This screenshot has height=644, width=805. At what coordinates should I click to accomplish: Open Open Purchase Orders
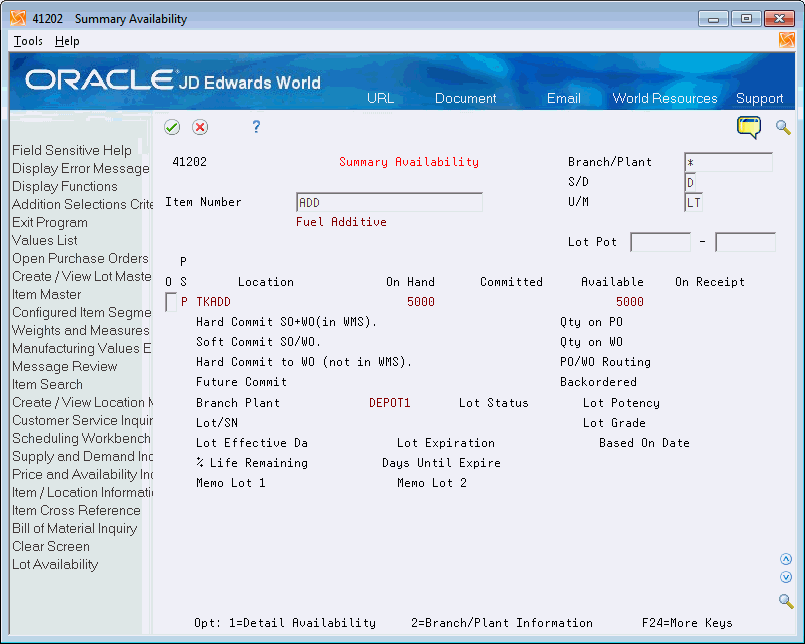pos(80,258)
